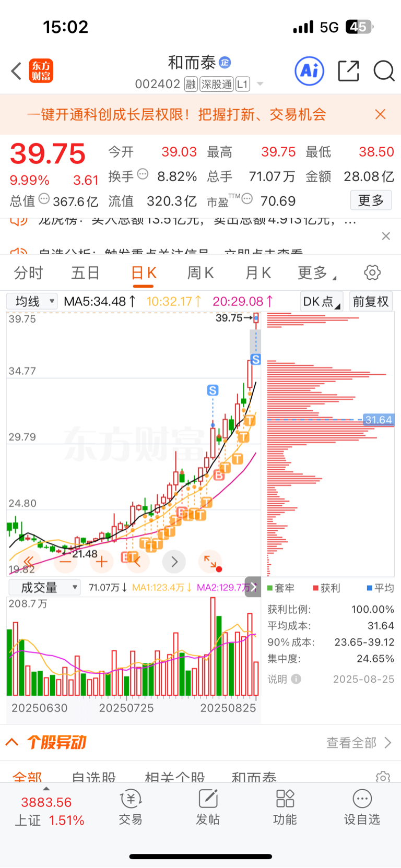Open chart settings gear icon
This screenshot has height=868, width=401.
tap(372, 272)
